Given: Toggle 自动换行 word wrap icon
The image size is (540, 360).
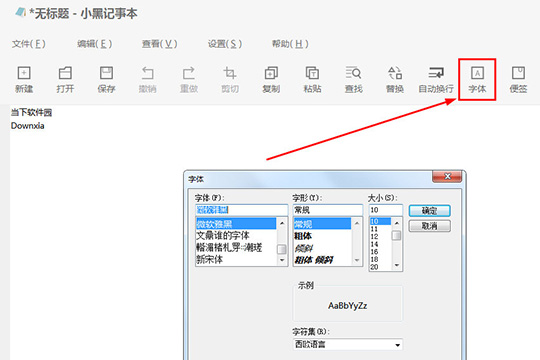Looking at the screenshot, I should click(436, 79).
